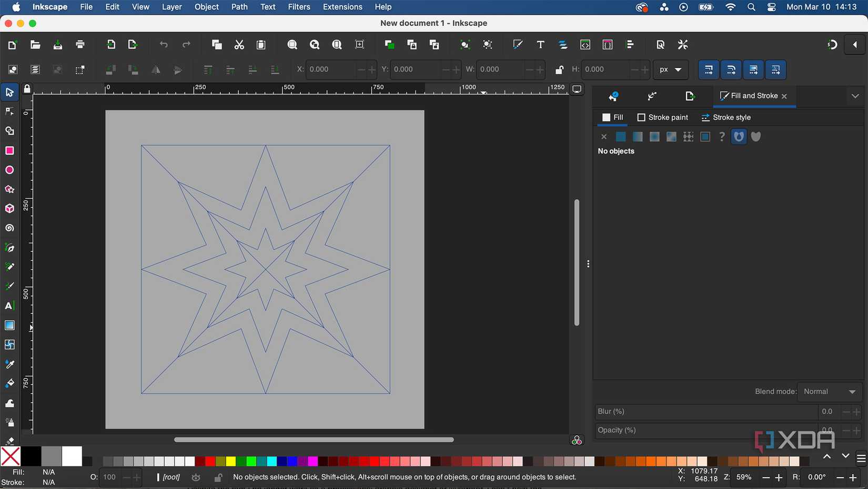Choose the Gradient tool
This screenshot has width=868, height=489.
9,325
